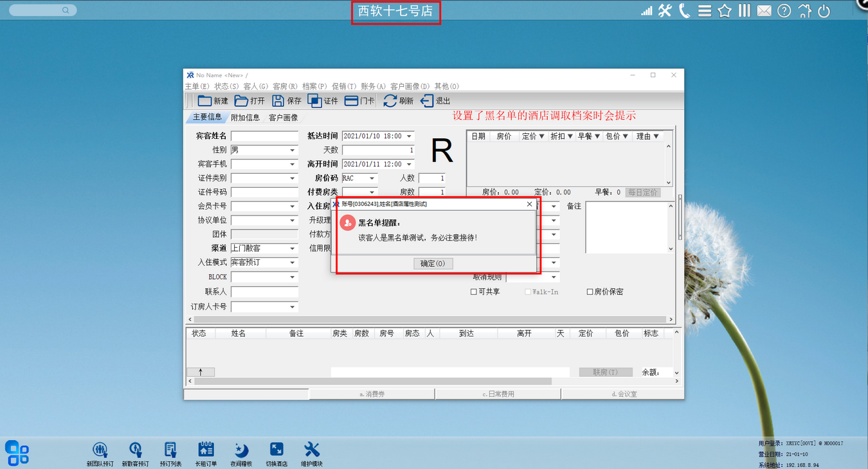This screenshot has height=469, width=868.
Task: Click the wrench-screwdriver tools icon in top bar
Action: 665,11
